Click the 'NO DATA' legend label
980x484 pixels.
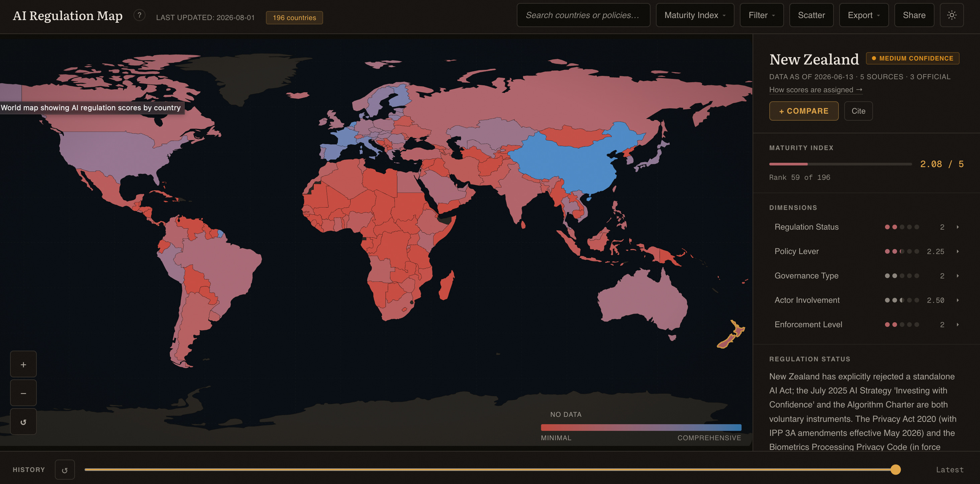coord(566,414)
